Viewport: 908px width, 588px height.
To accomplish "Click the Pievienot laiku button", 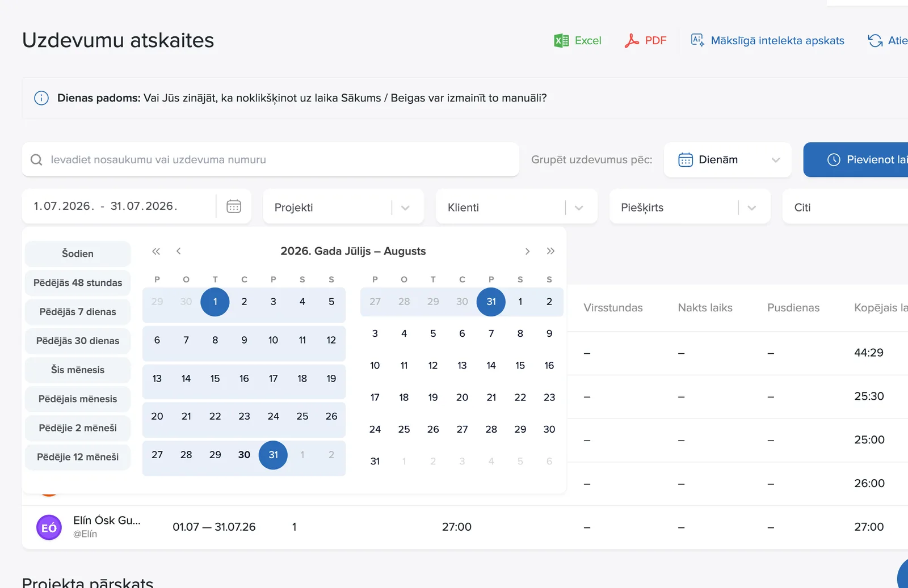I will [x=856, y=160].
